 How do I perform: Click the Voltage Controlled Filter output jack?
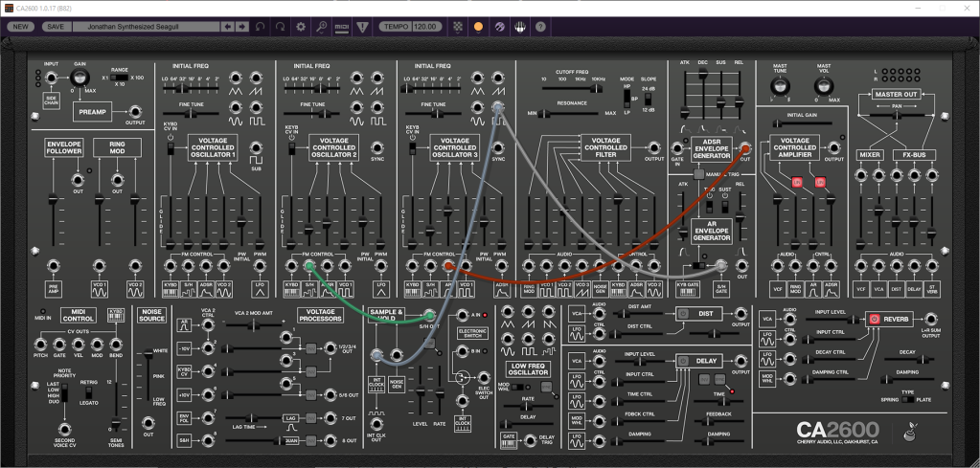tap(655, 148)
